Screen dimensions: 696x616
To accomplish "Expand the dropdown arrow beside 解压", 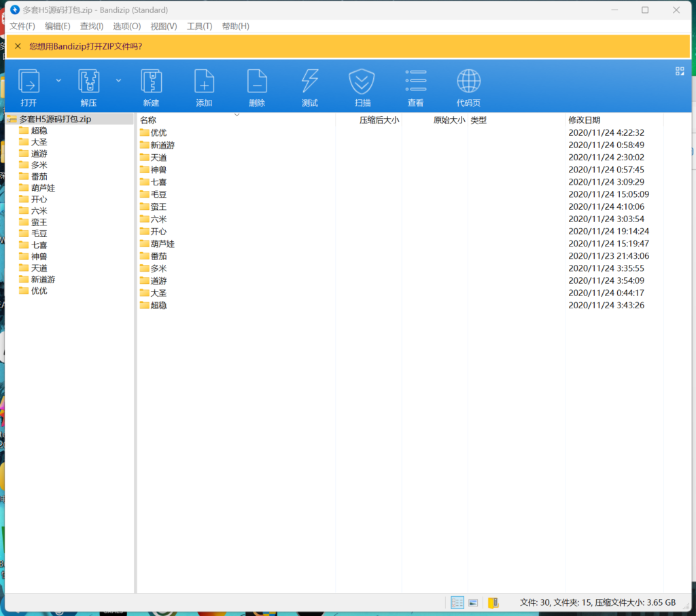I will 118,80.
